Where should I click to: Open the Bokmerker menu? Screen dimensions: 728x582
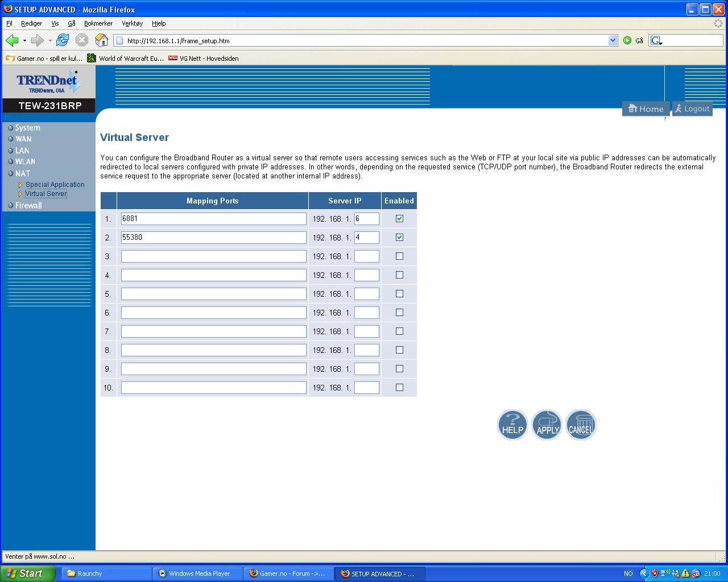pos(98,23)
